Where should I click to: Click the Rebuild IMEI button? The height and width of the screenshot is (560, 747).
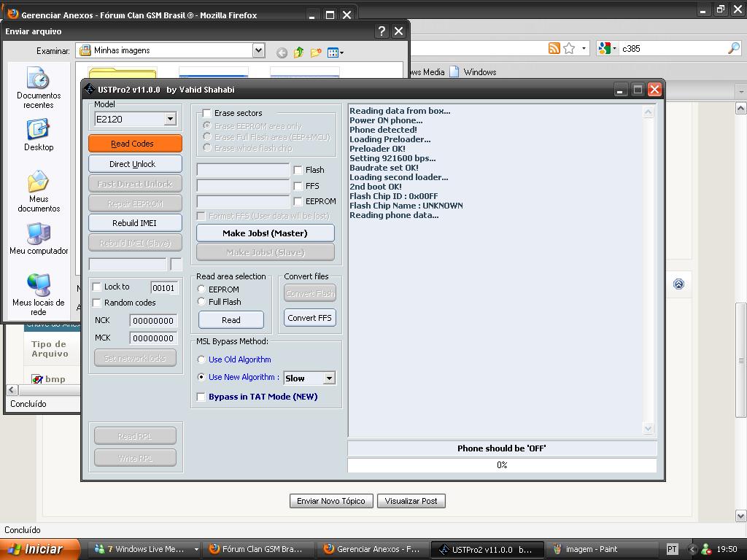pyautogui.click(x=135, y=223)
